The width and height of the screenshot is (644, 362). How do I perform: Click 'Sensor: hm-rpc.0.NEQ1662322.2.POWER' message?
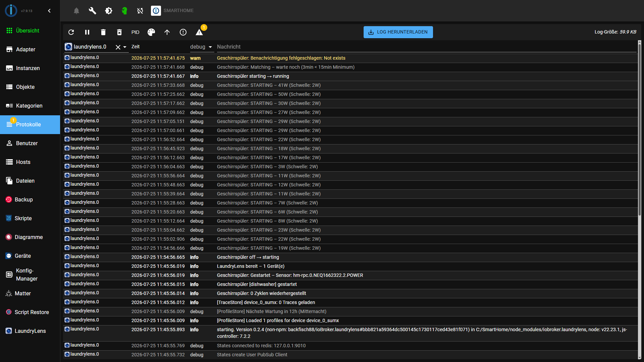[x=290, y=275]
